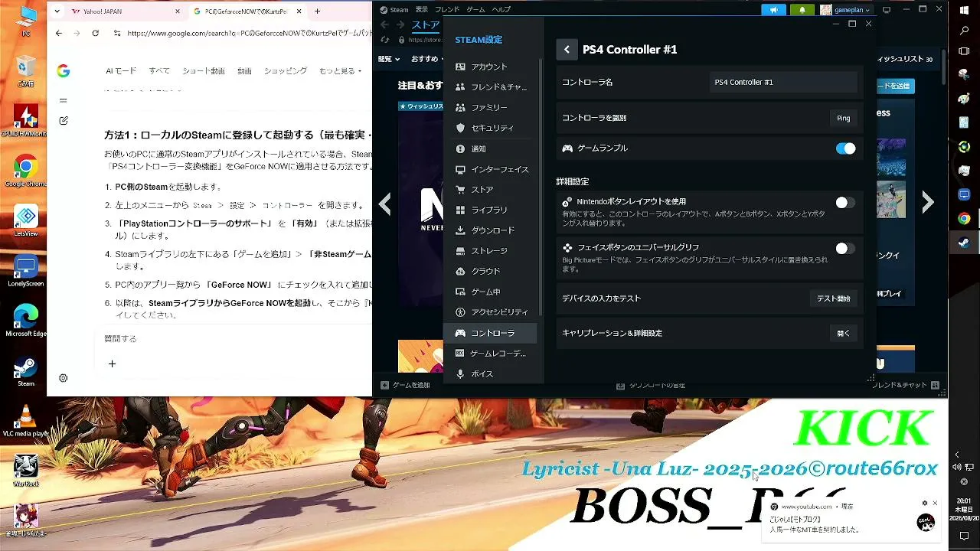The height and width of the screenshot is (551, 980).
Task: Click Chrome address bar URL
Action: 249,34
